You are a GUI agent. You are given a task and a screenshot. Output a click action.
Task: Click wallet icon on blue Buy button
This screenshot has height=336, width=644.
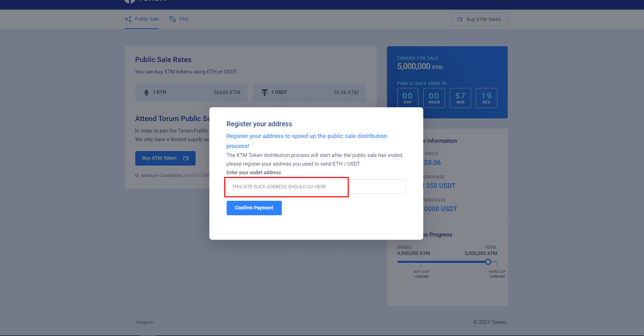(186, 158)
